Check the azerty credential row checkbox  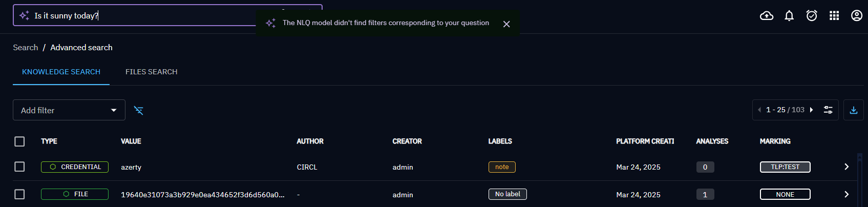click(x=19, y=167)
